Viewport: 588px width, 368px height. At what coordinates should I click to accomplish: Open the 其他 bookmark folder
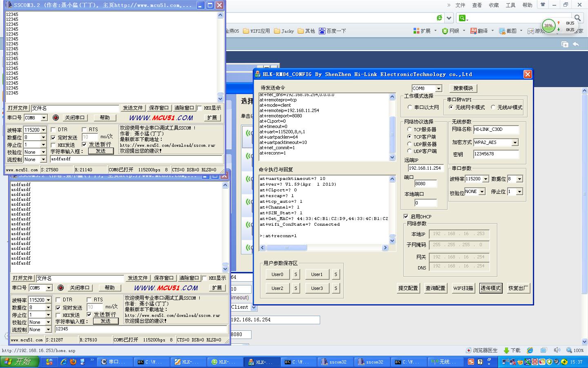tap(307, 31)
